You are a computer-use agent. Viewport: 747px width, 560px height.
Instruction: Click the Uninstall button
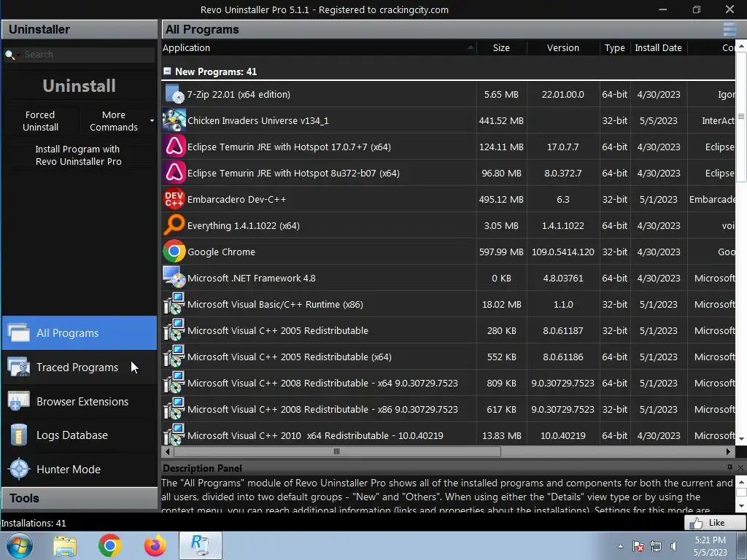(79, 86)
